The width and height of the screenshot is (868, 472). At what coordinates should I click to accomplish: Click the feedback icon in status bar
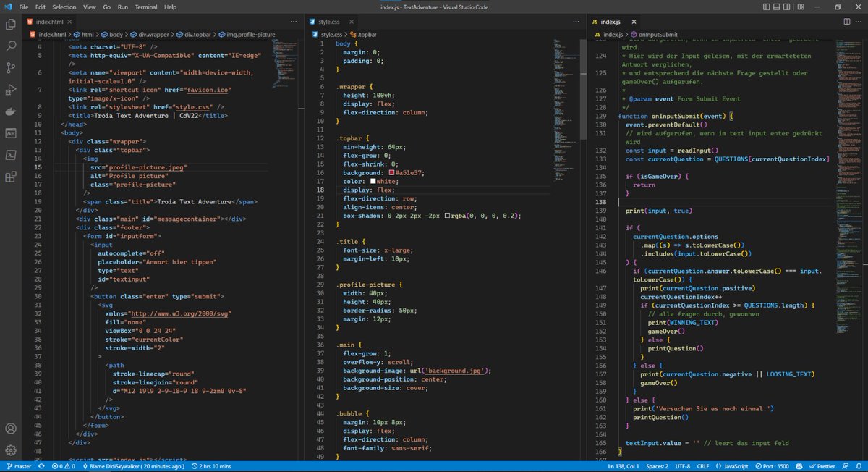pyautogui.click(x=846, y=467)
